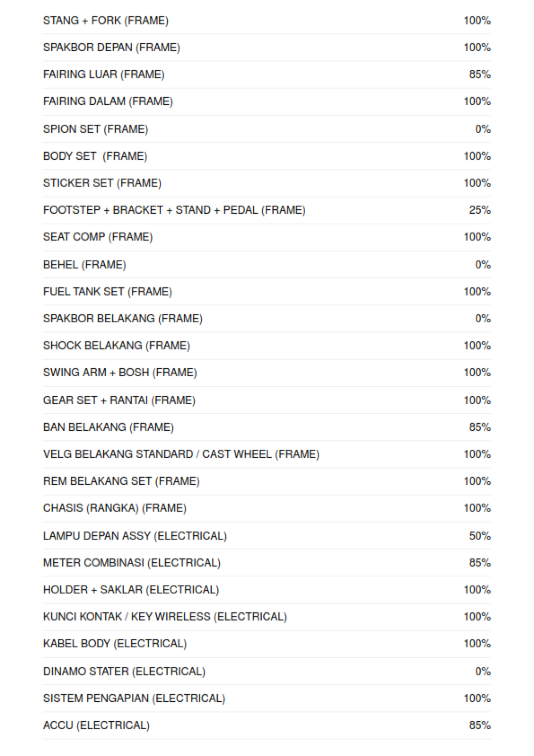Select the SPAKBOR DEPAN (FRAME) item
This screenshot has height=756, width=534.
111,48
